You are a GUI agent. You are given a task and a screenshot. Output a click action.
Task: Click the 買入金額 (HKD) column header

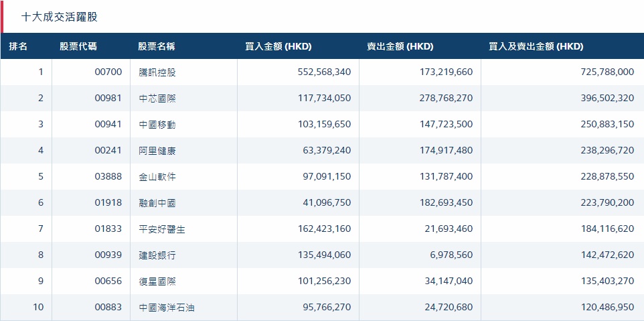coord(278,47)
